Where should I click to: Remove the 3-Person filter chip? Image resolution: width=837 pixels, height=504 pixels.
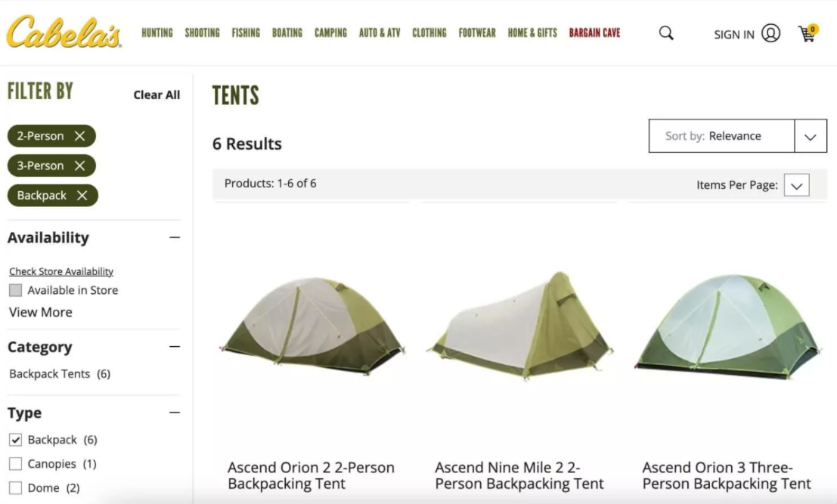click(x=79, y=165)
